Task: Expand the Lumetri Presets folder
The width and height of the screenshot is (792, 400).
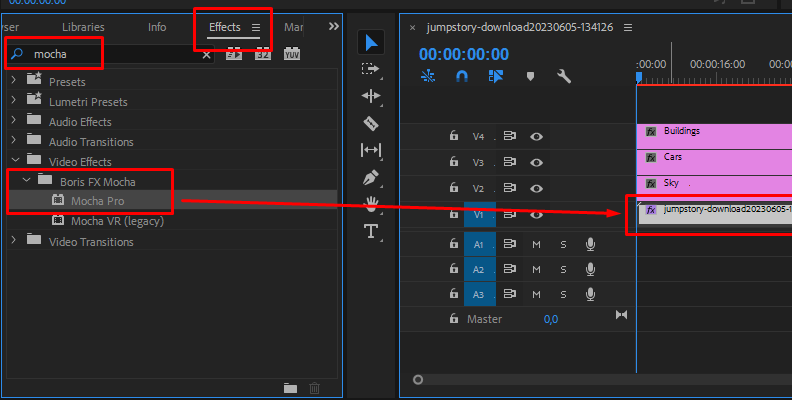Action: point(14,100)
